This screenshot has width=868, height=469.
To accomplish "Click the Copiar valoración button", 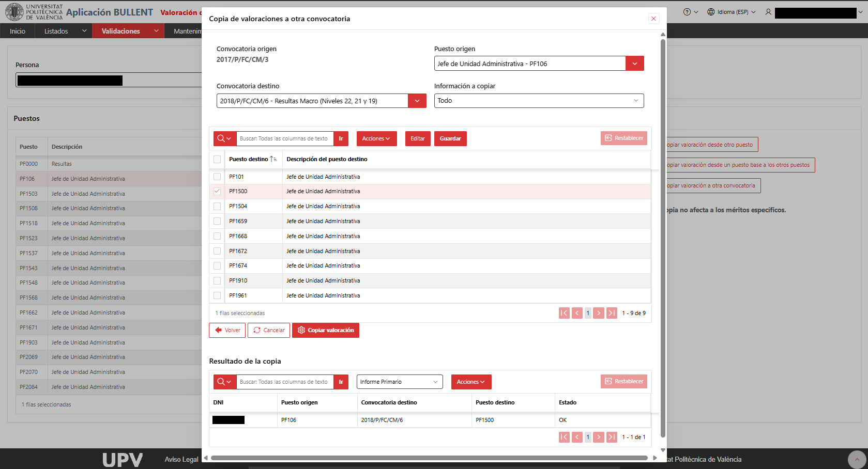I will coord(326,330).
